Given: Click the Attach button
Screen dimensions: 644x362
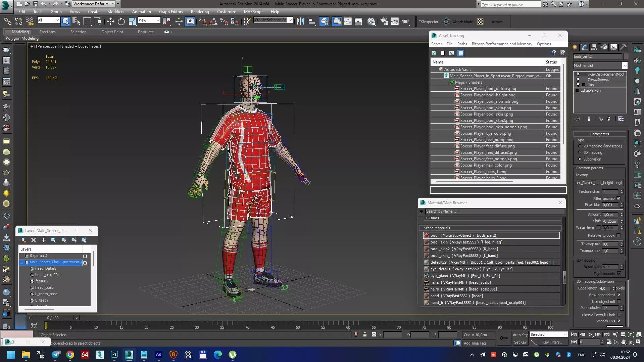Looking at the screenshot, I should [x=497, y=22].
